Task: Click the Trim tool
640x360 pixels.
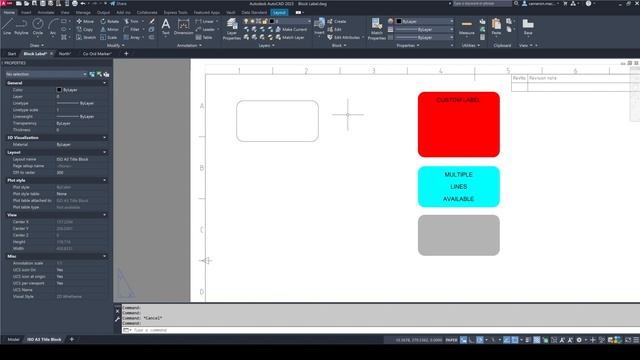Action: [131, 21]
